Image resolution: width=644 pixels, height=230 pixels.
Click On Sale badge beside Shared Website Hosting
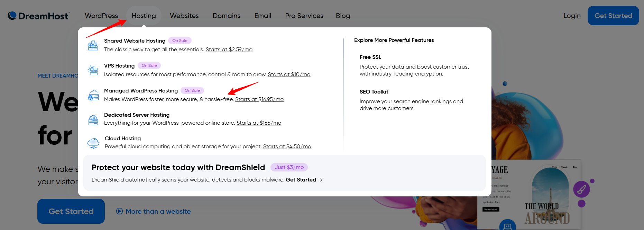[180, 41]
